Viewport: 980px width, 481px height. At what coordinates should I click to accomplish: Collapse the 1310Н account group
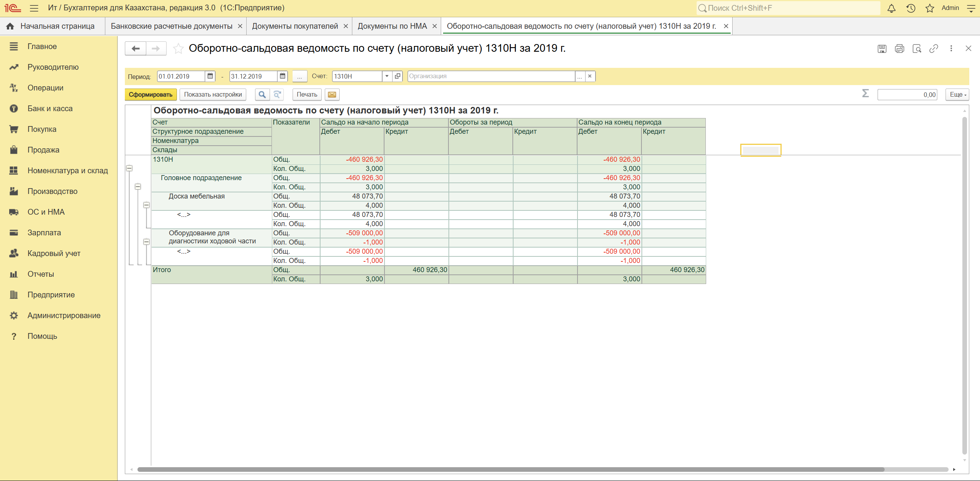click(129, 168)
